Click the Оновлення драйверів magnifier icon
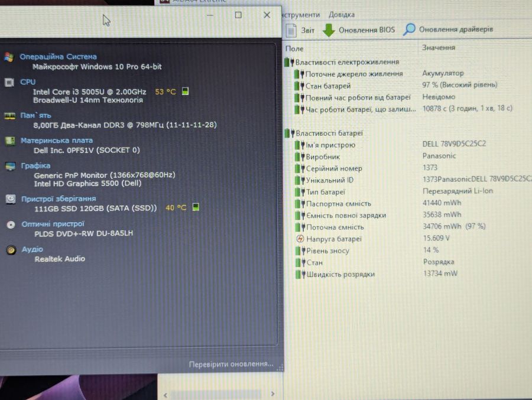Screen dimensions: 532x400 tap(409, 30)
